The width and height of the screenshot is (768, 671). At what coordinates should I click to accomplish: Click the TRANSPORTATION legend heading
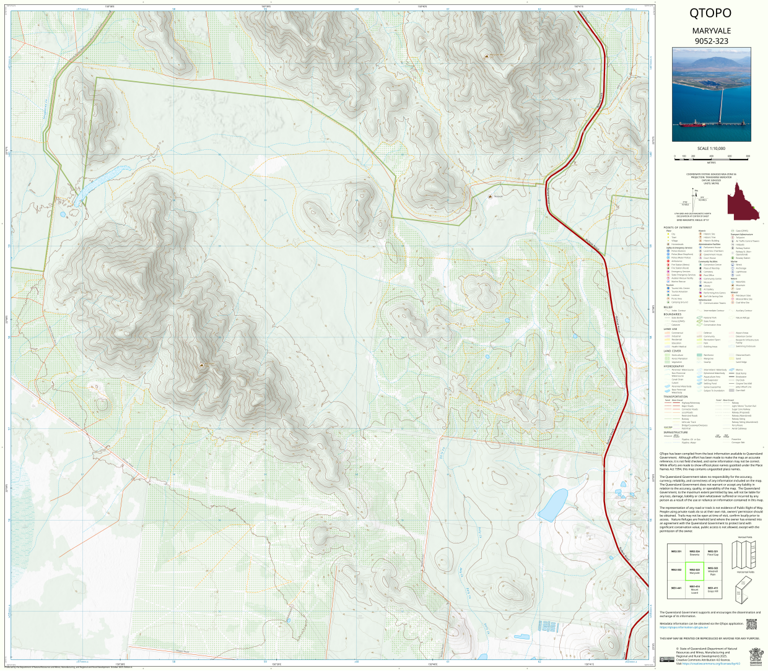pos(675,397)
